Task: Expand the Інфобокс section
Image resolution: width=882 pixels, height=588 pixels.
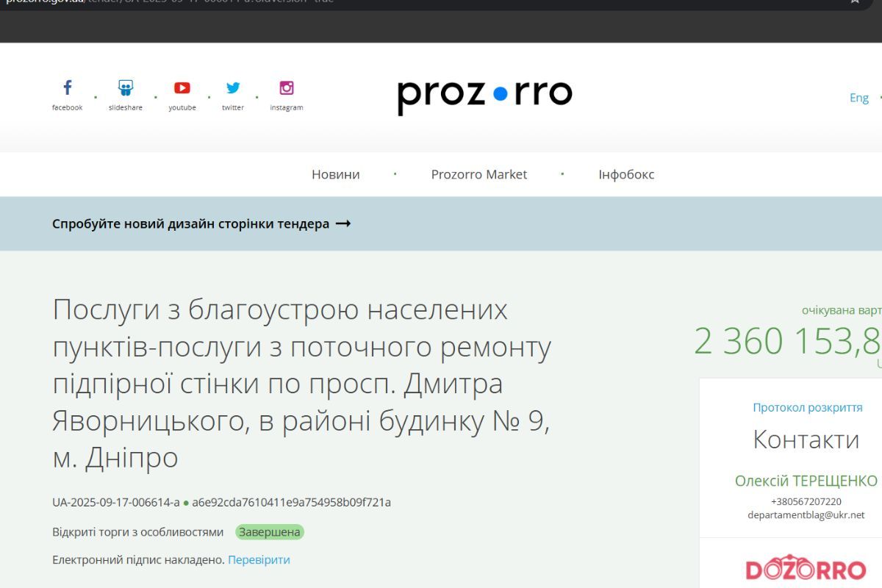Action: [x=624, y=174]
